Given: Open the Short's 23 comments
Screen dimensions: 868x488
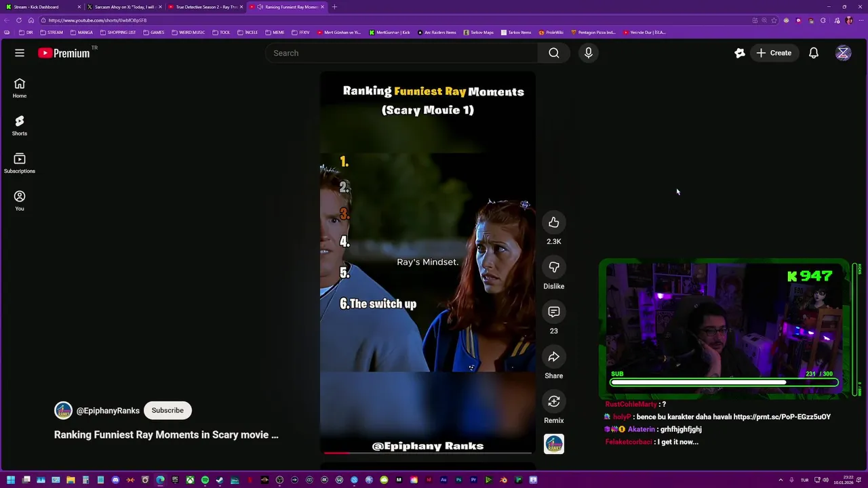Looking at the screenshot, I should pos(554,312).
